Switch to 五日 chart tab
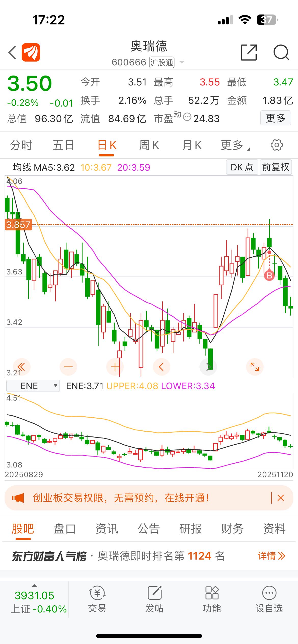The height and width of the screenshot is (644, 298). coord(63,145)
